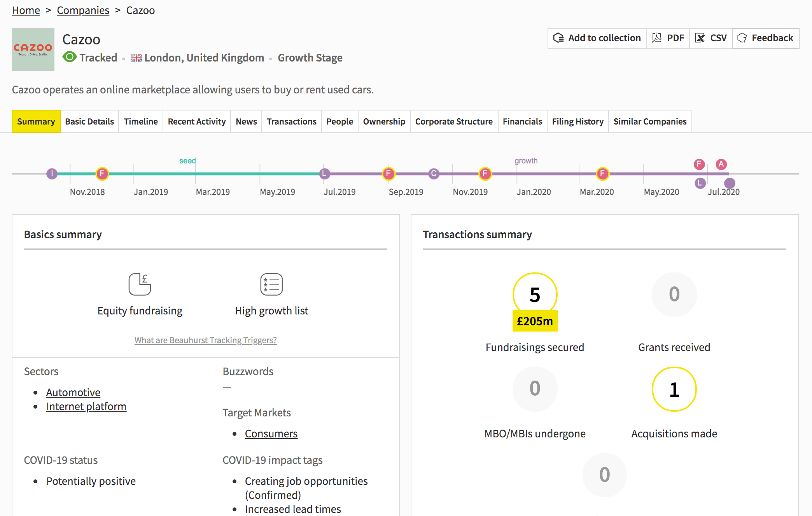
Task: Open the Timeline tab
Action: click(x=141, y=121)
